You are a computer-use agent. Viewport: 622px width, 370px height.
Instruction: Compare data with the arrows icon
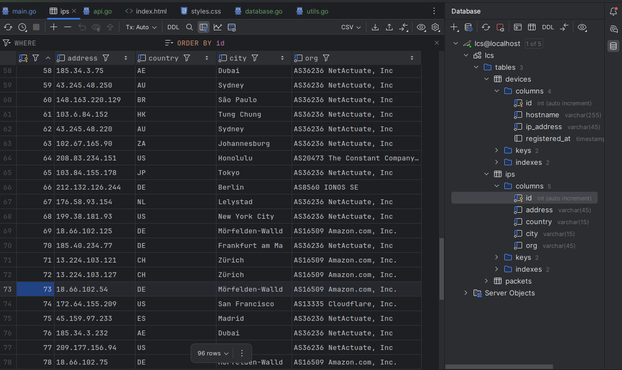pyautogui.click(x=403, y=27)
